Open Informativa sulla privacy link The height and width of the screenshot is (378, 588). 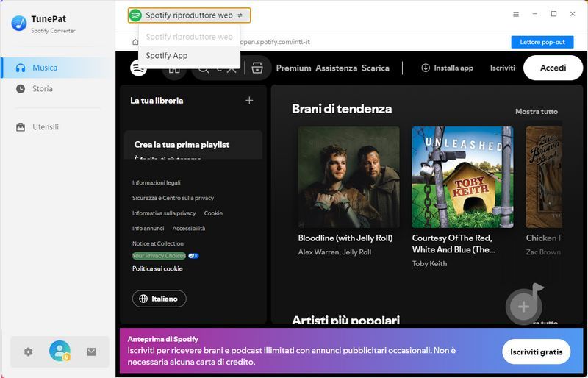(x=164, y=213)
